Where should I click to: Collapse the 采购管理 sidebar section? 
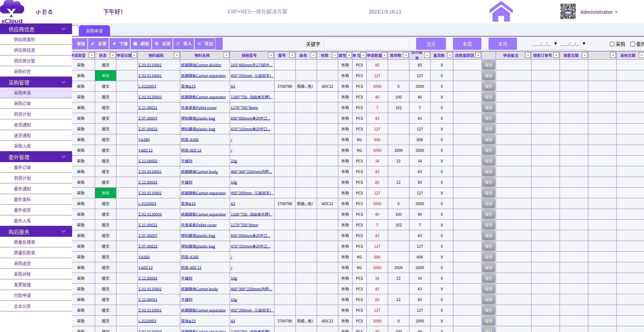coord(64,82)
